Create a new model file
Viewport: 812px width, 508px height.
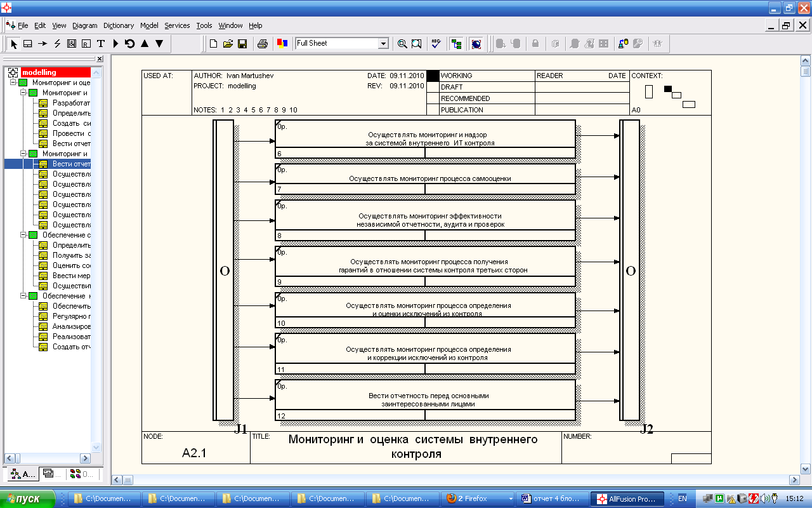click(214, 44)
